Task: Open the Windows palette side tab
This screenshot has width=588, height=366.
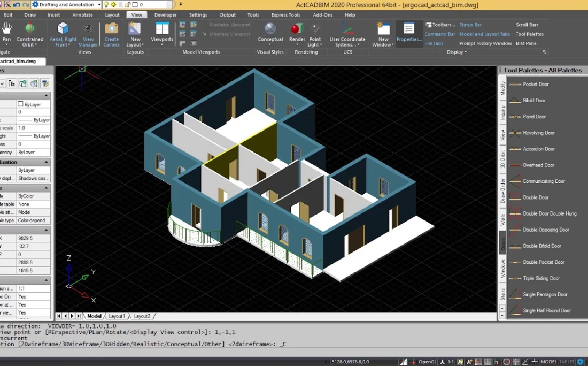Action: (x=502, y=269)
